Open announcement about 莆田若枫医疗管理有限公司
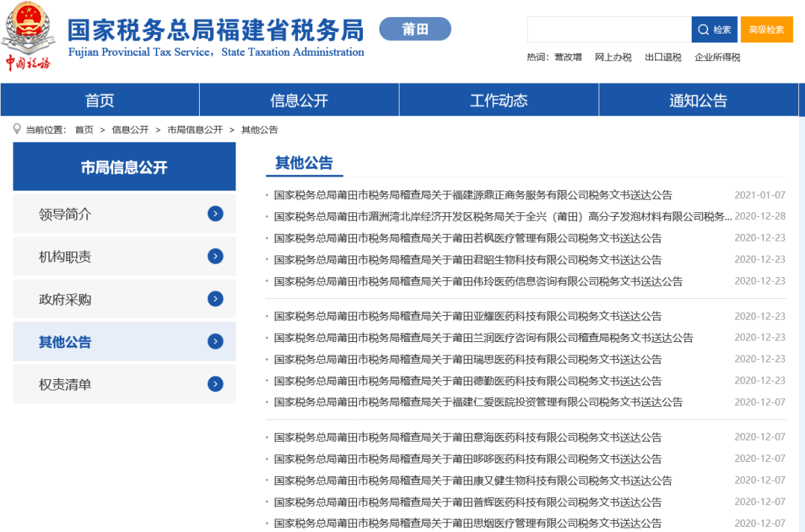805x532 pixels. [467, 238]
